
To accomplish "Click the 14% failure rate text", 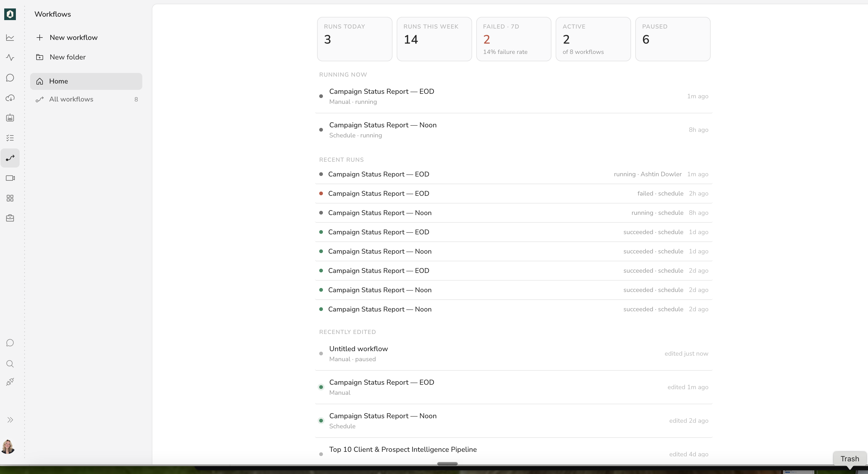I will [x=505, y=52].
